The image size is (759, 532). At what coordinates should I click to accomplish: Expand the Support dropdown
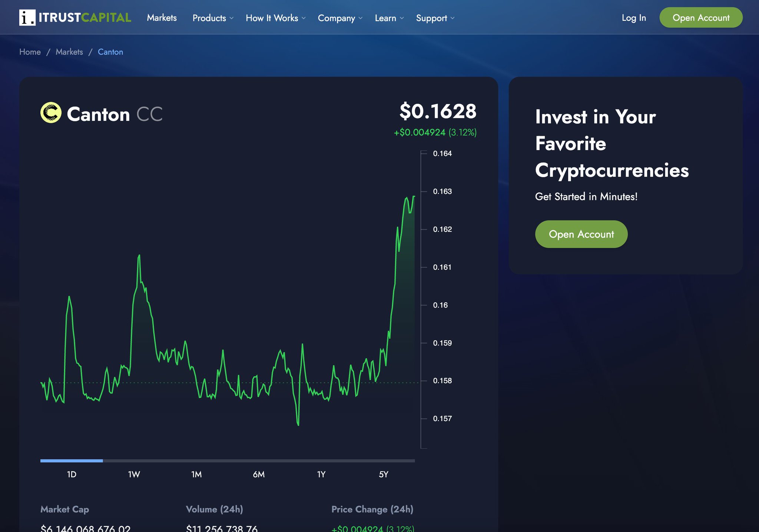click(x=435, y=18)
